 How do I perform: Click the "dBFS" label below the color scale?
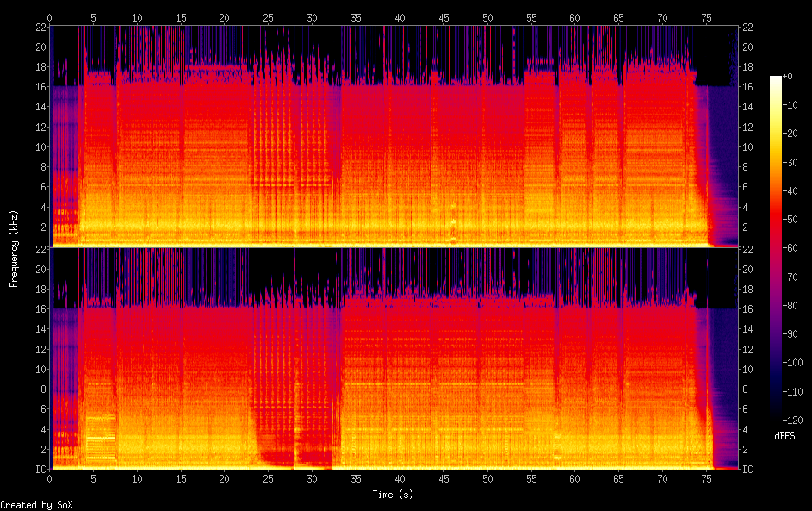(784, 436)
